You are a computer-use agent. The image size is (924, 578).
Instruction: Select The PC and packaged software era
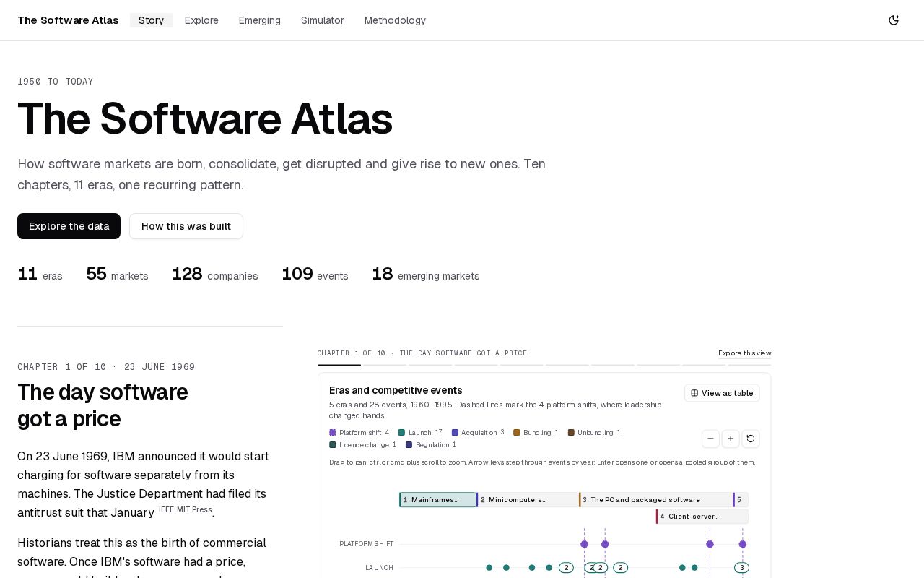click(656, 500)
